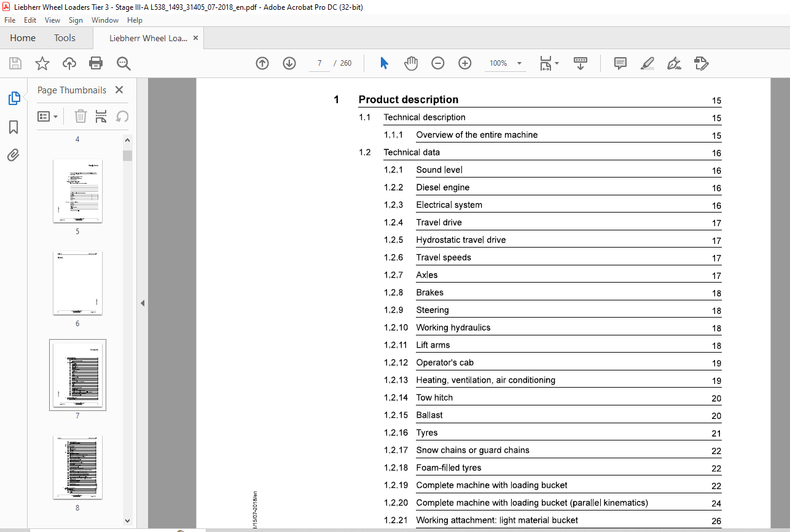The width and height of the screenshot is (790, 532).
Task: Click the Save file icon
Action: click(x=15, y=63)
